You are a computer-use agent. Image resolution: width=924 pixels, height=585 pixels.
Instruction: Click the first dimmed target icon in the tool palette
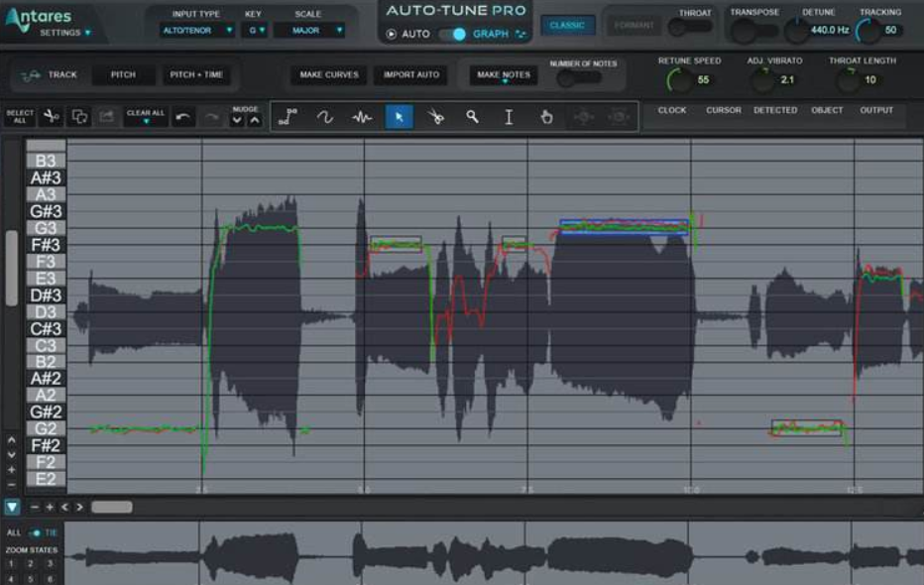tap(583, 117)
